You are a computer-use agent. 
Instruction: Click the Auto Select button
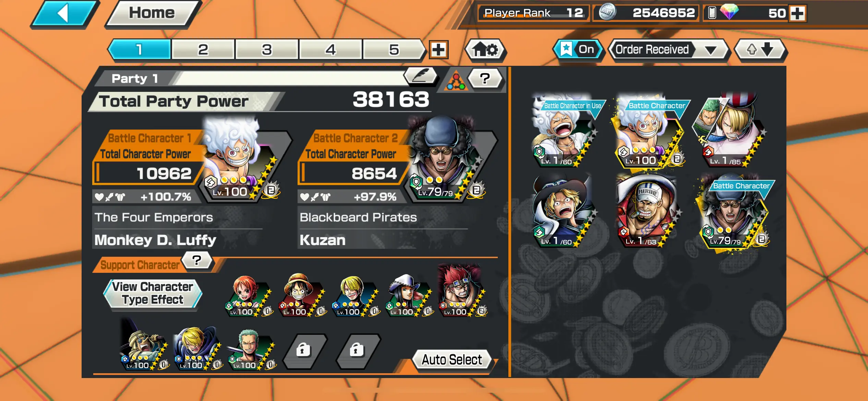click(x=451, y=360)
